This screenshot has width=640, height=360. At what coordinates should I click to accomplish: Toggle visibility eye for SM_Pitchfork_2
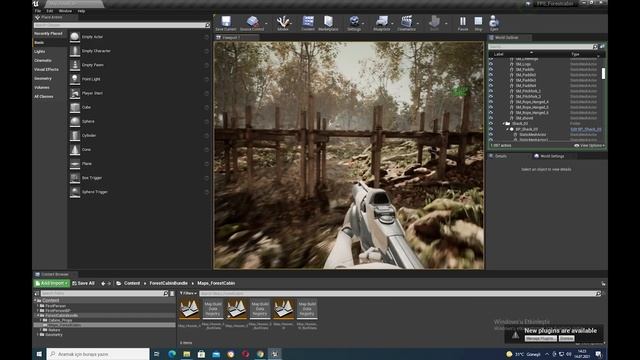491,96
